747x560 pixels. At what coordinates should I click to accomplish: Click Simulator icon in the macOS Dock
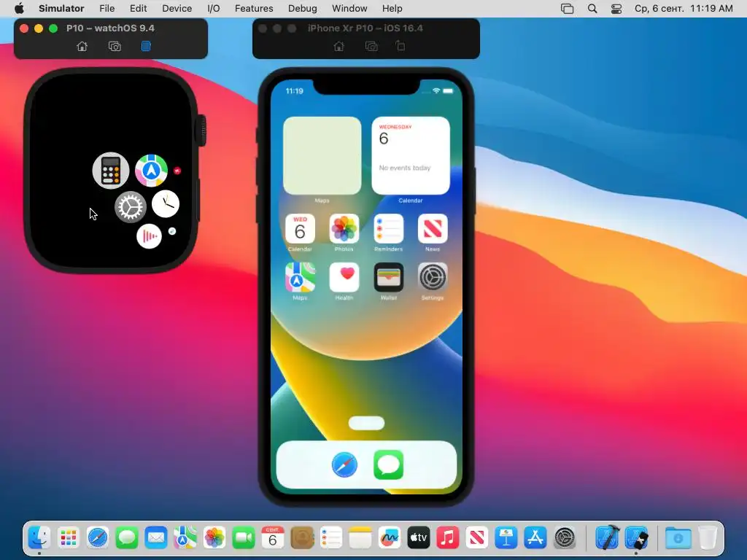pyautogui.click(x=636, y=538)
